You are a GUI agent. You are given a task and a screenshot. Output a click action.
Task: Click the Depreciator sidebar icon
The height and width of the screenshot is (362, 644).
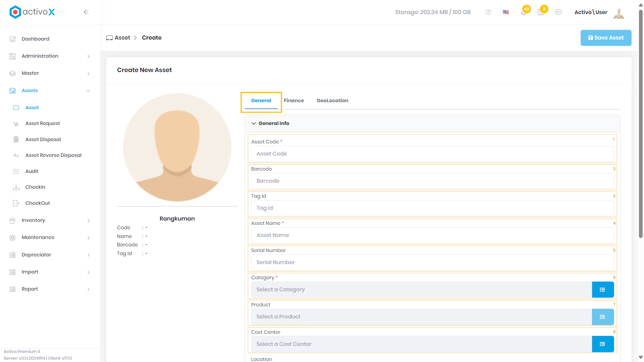(12, 255)
